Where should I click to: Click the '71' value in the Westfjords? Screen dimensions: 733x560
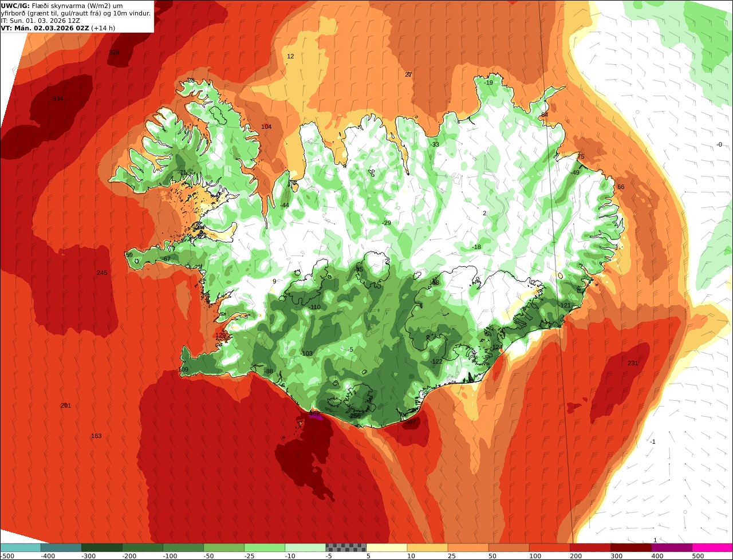(183, 173)
